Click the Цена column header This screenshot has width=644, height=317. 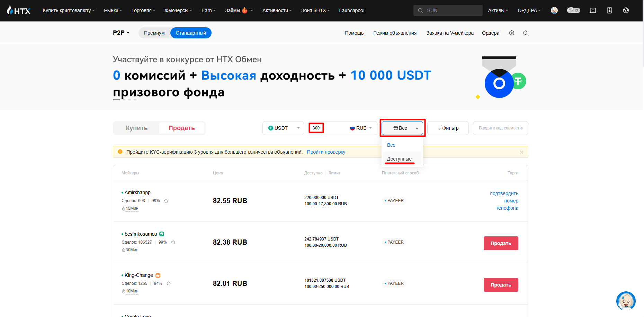tap(218, 173)
